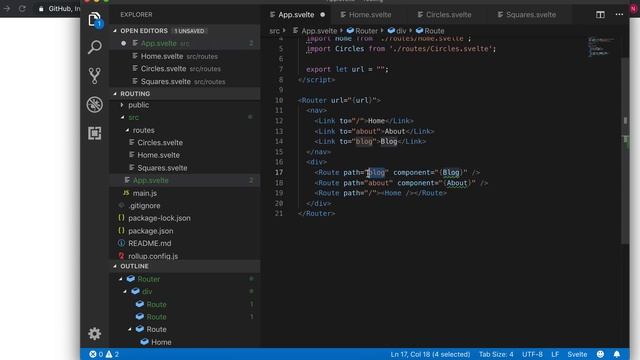This screenshot has height=360, width=640.
Task: Open Squares.svelte in the routes folder
Action: [x=185, y=168]
